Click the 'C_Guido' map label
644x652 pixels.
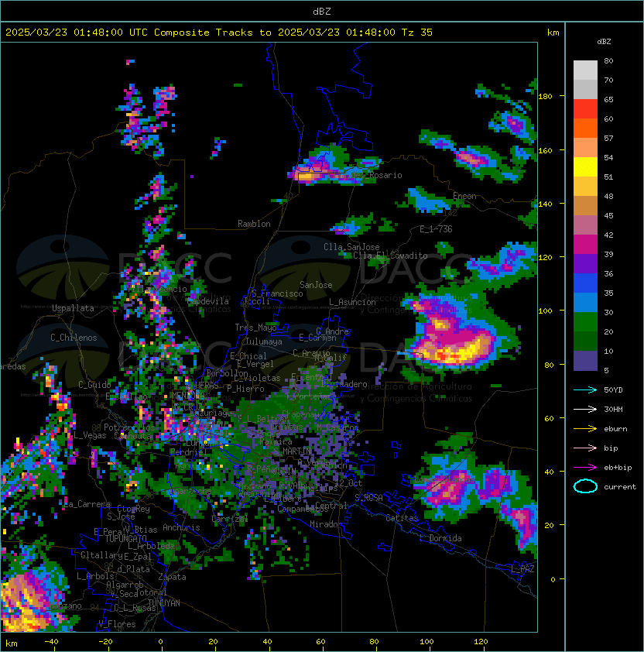pyautogui.click(x=94, y=385)
